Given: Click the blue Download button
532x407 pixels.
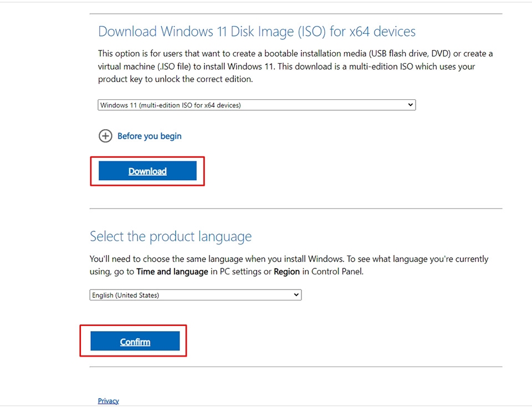Looking at the screenshot, I should 147,171.
